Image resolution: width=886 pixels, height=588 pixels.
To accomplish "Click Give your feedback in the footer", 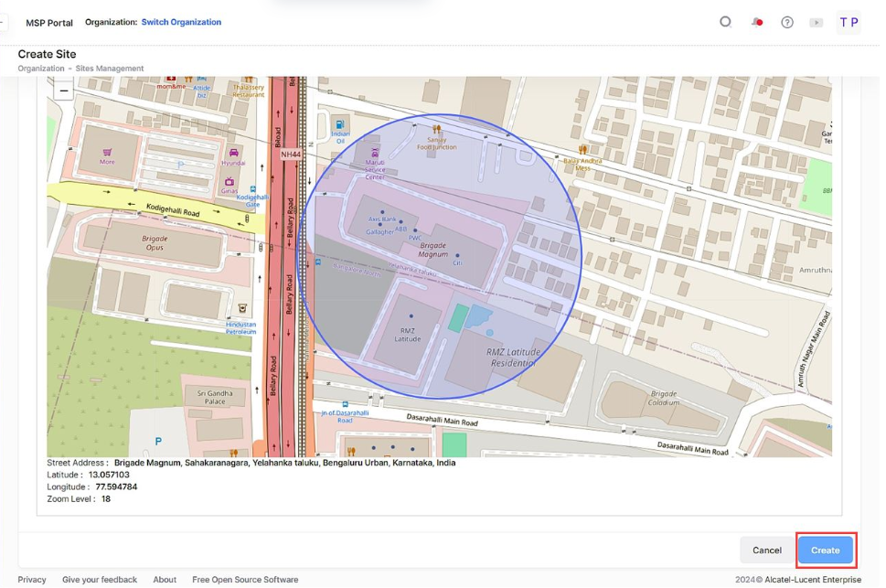I will 98,579.
